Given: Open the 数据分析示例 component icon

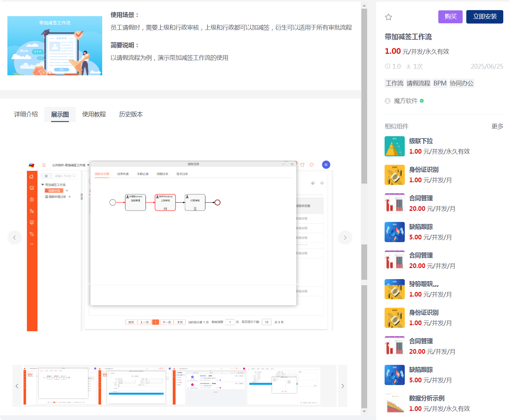Looking at the screenshot, I should pos(395,404).
